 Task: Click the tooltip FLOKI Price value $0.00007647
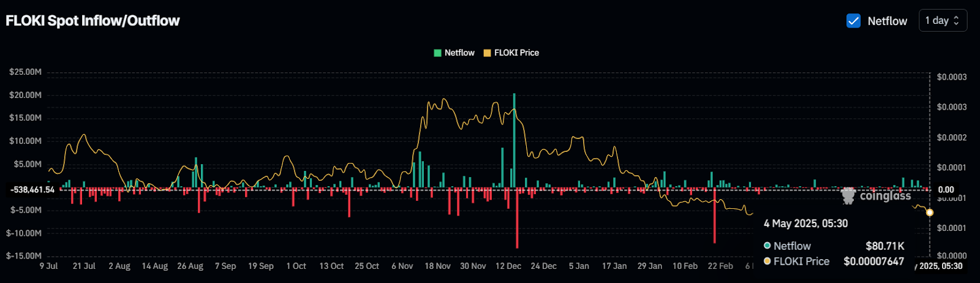coord(874,262)
